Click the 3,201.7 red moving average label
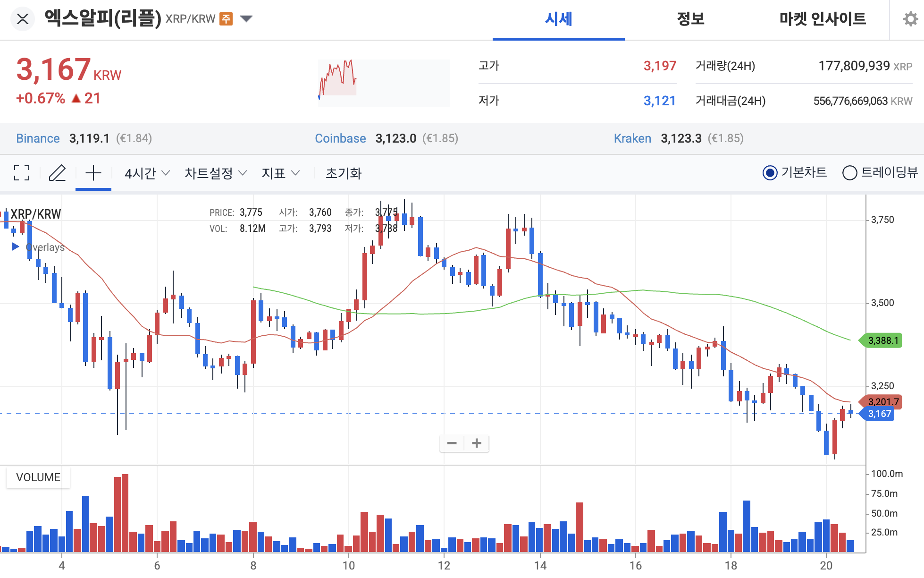 pos(881,402)
